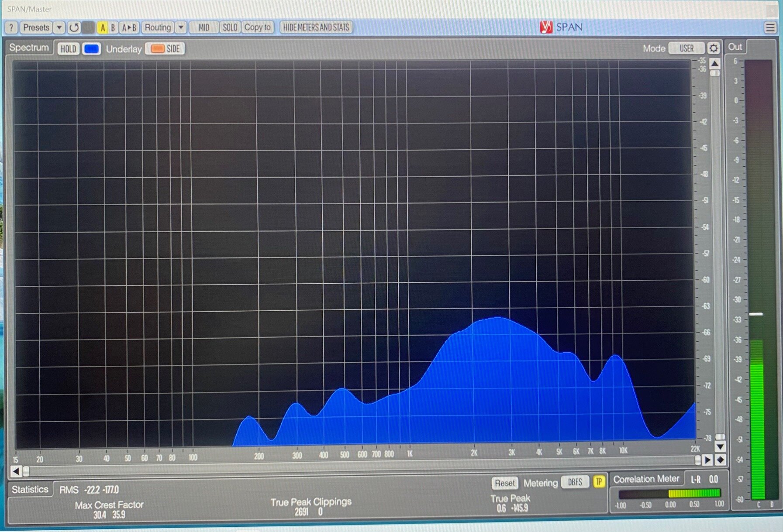
Task: Click the right arrow of frequency scrollbar
Action: click(x=707, y=460)
